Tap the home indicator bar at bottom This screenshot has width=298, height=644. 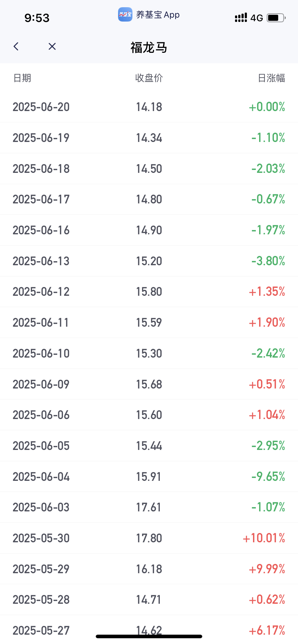click(x=149, y=636)
